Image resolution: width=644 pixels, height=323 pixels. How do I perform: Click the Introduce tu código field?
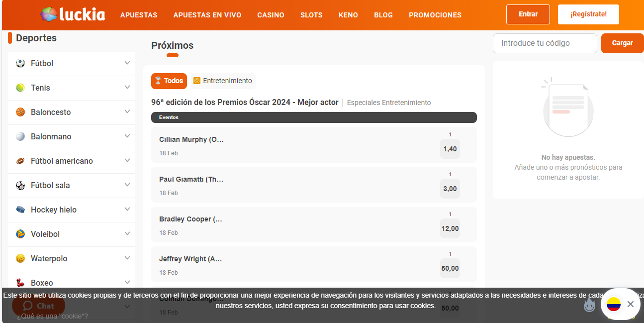[545, 43]
